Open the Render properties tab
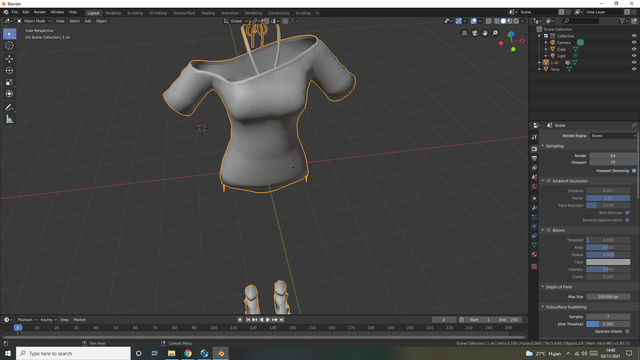 click(534, 149)
